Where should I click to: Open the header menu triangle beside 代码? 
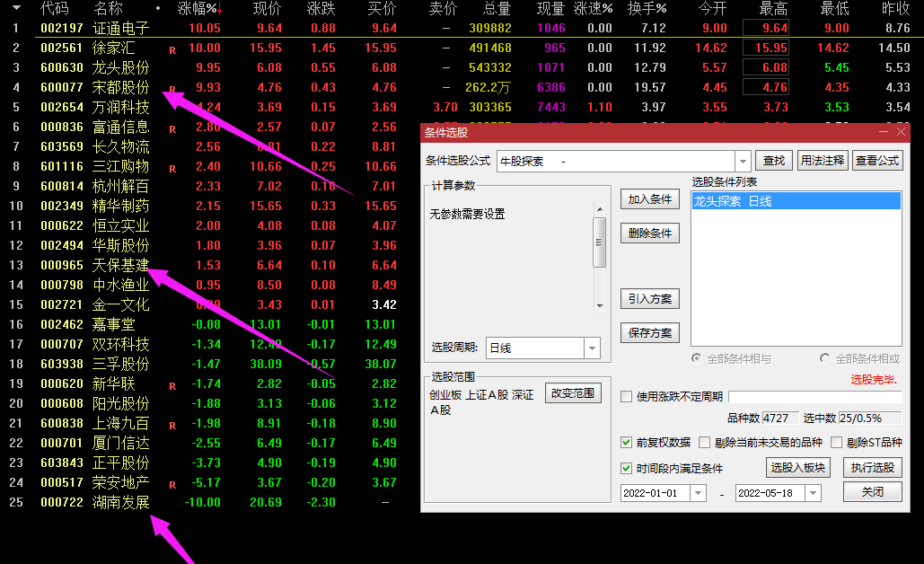tap(16, 8)
